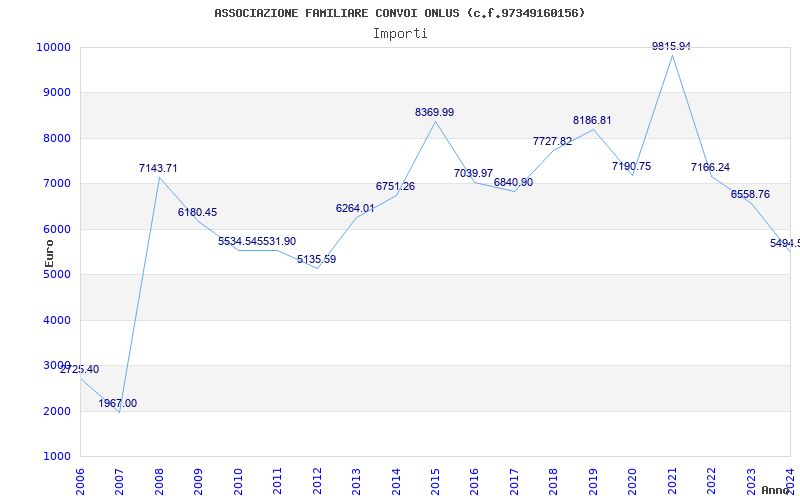The image size is (800, 500).
Task: Click the 2007 x-axis year label
Action: [x=119, y=481]
